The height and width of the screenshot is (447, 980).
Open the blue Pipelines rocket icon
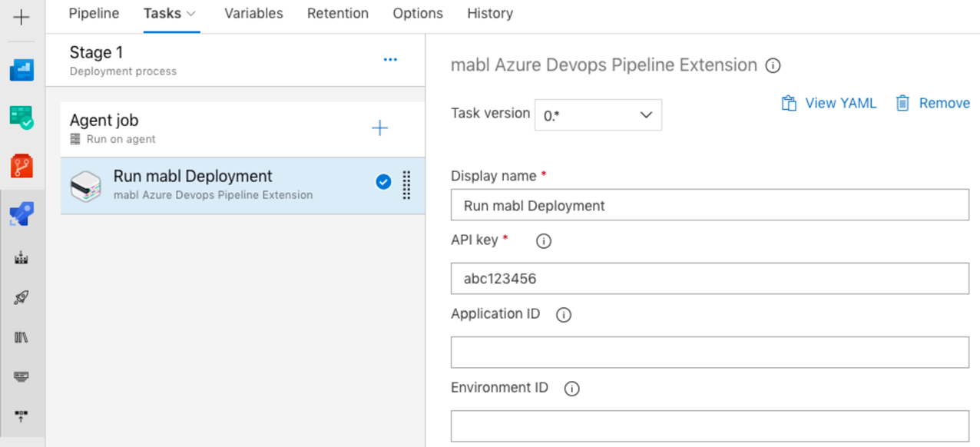click(x=22, y=214)
